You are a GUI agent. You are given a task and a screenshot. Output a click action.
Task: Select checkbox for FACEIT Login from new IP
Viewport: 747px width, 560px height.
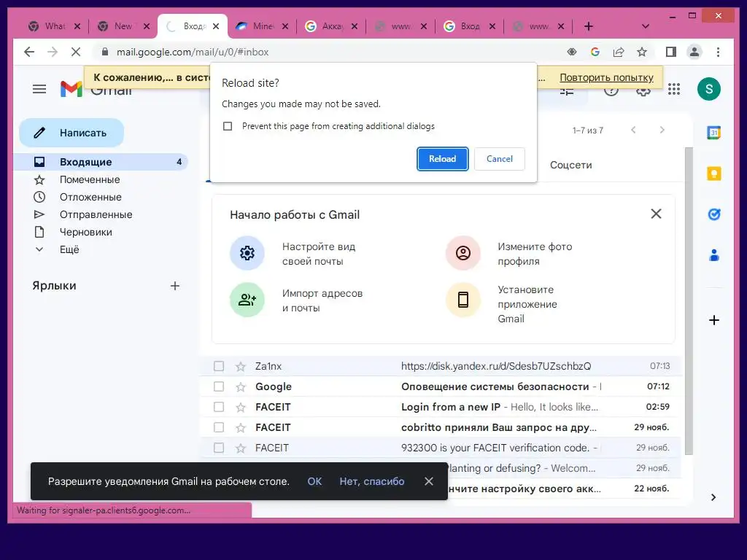[x=219, y=407]
